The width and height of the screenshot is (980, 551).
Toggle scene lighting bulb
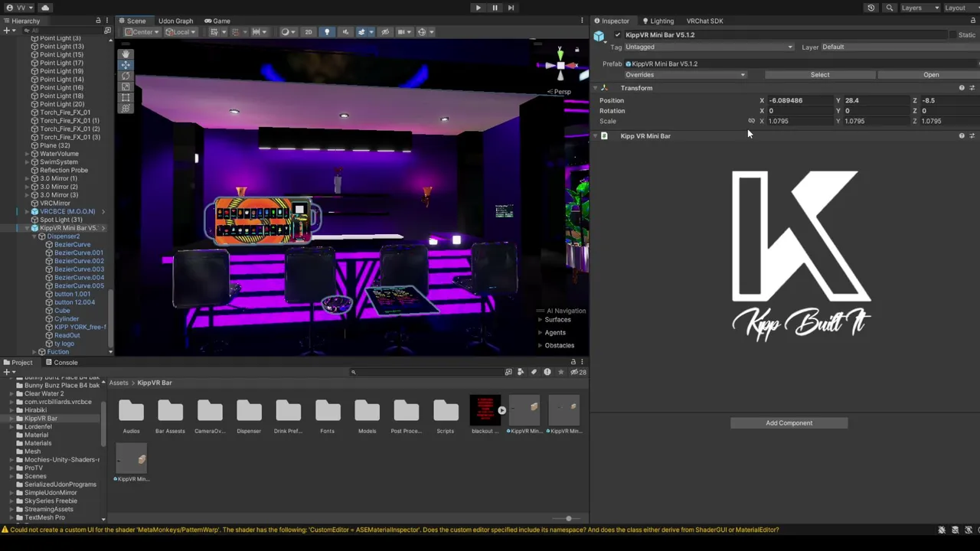(x=327, y=31)
